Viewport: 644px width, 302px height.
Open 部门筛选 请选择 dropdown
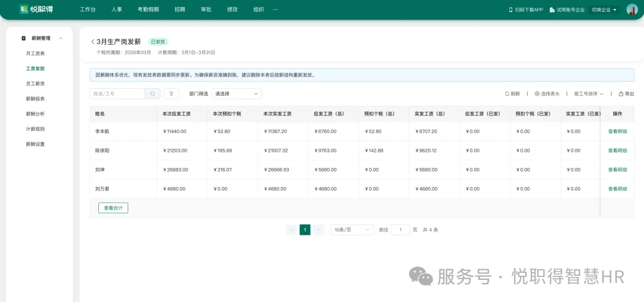click(237, 94)
